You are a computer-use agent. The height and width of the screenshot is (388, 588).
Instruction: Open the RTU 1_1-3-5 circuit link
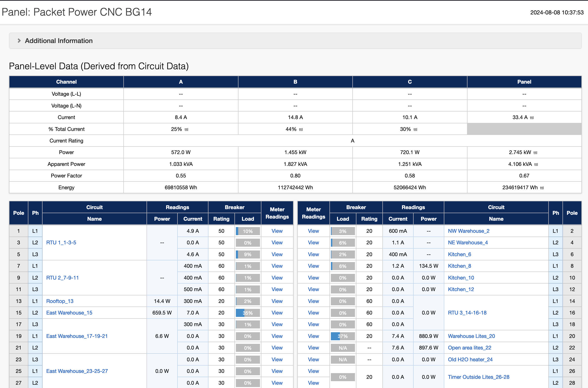pos(61,242)
